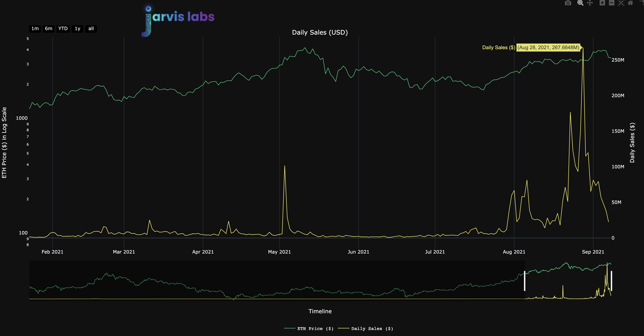
Task: Click the Daily Sales (USD) chart title
Action: pos(320,32)
